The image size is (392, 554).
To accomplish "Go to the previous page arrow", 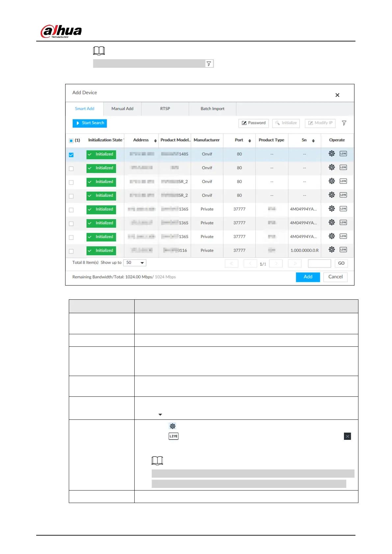I will coord(250,264).
